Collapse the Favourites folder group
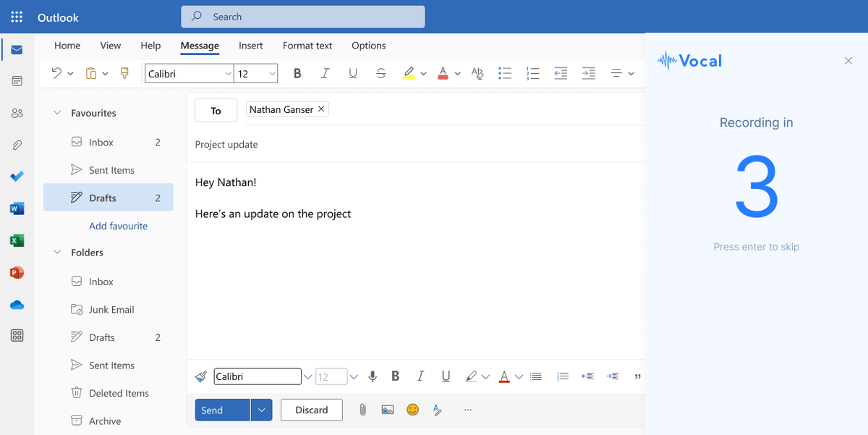 (57, 113)
